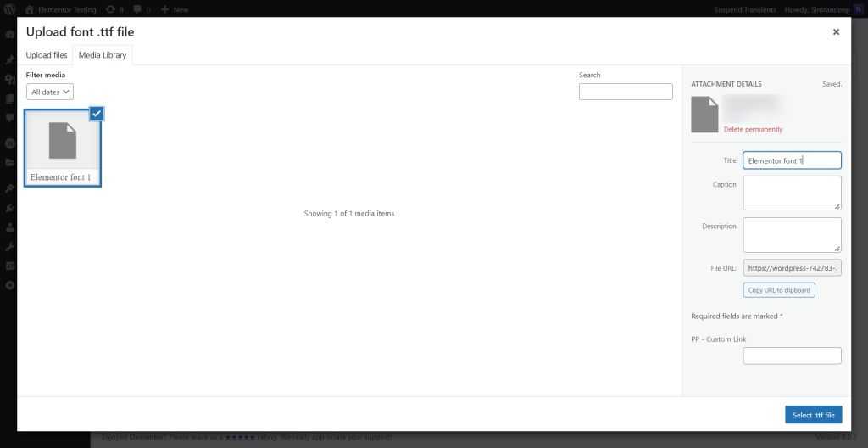The width and height of the screenshot is (868, 448).
Task: Click the Title input field
Action: pos(793,161)
